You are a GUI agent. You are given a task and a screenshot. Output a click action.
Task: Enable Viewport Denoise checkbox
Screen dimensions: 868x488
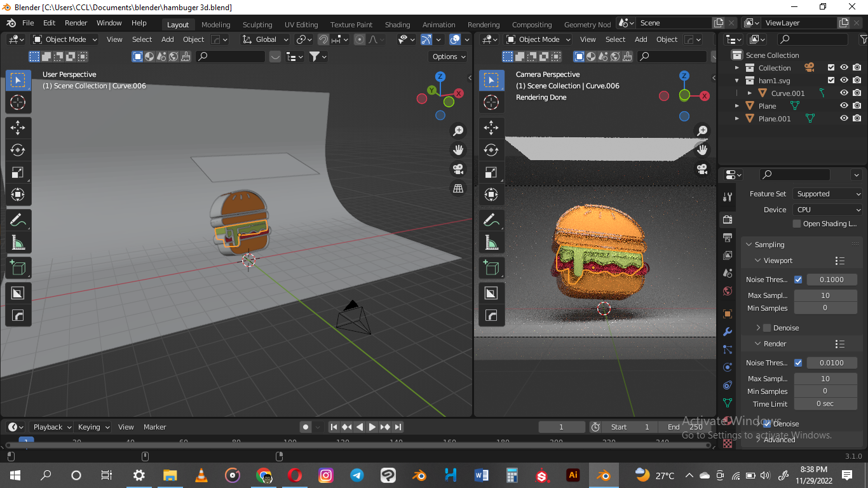767,328
